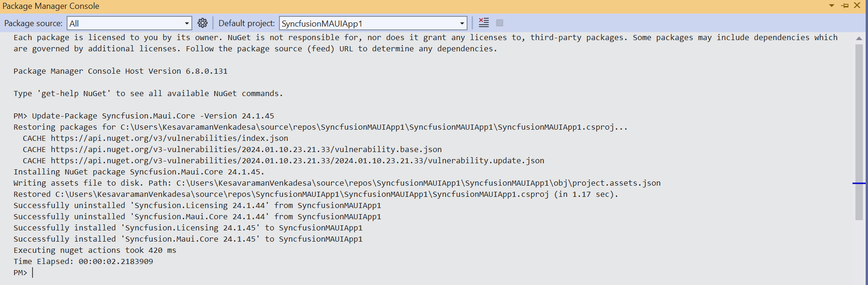Click 'Type get-help NuGet' help line

click(x=148, y=94)
